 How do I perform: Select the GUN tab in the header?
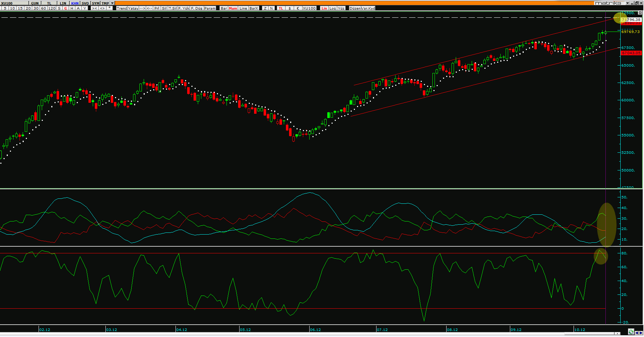(x=35, y=3)
